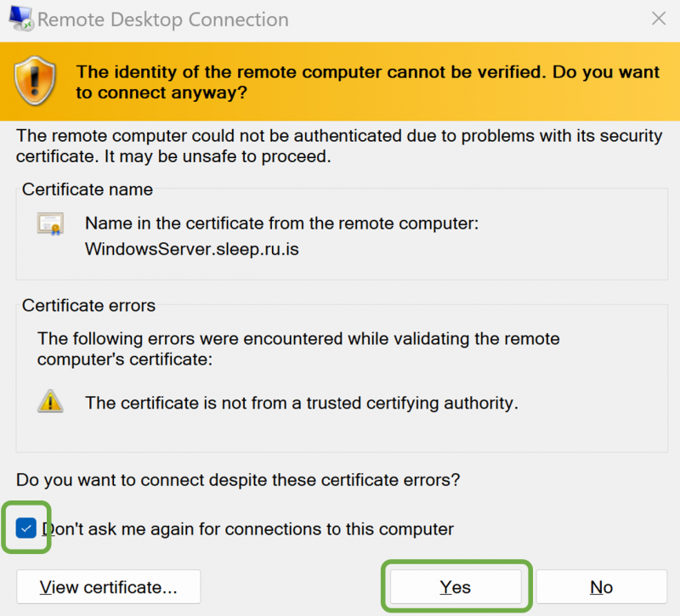Choose No to cancel the connection
680x616 pixels.
(x=601, y=587)
